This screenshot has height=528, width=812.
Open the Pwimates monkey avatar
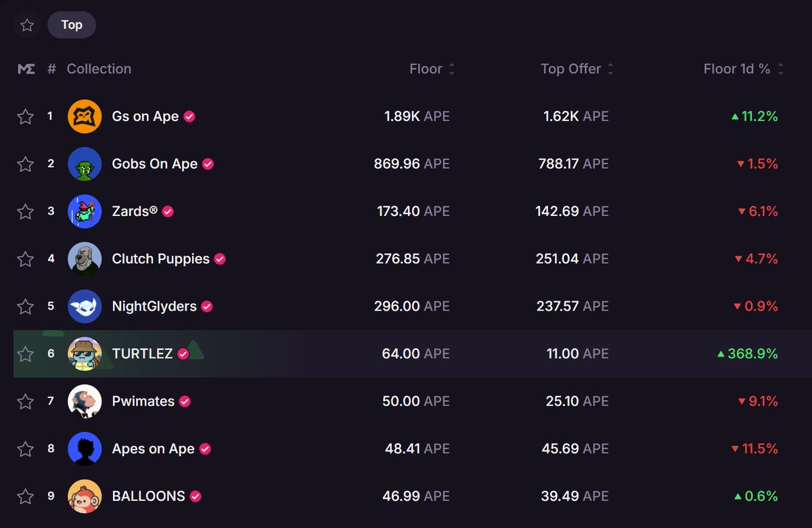(85, 401)
